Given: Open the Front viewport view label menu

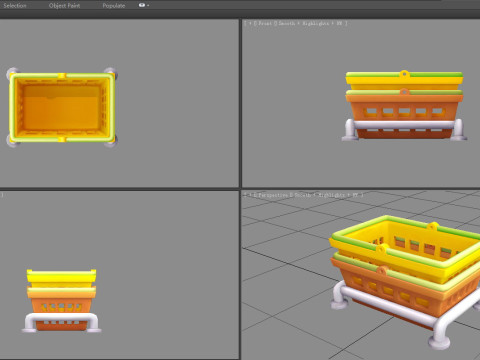Looking at the screenshot, I should pyautogui.click(x=265, y=23).
